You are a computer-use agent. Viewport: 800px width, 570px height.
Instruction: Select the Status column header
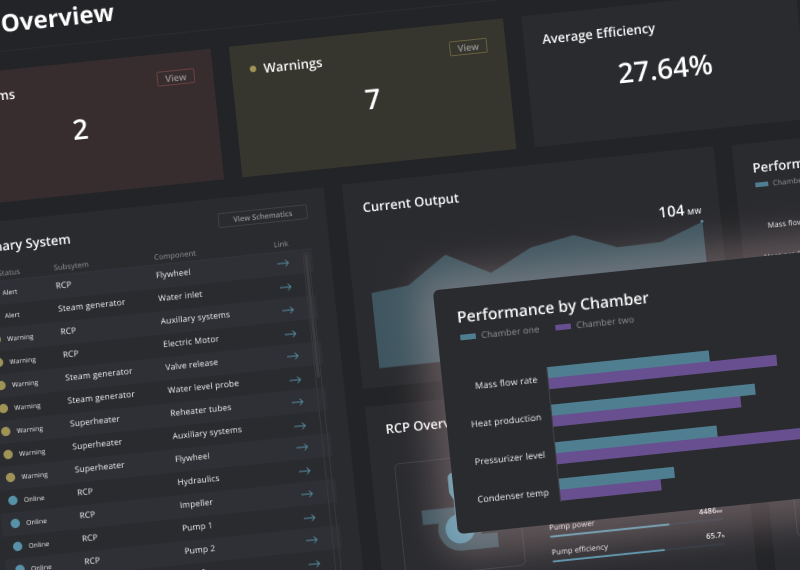[9, 272]
